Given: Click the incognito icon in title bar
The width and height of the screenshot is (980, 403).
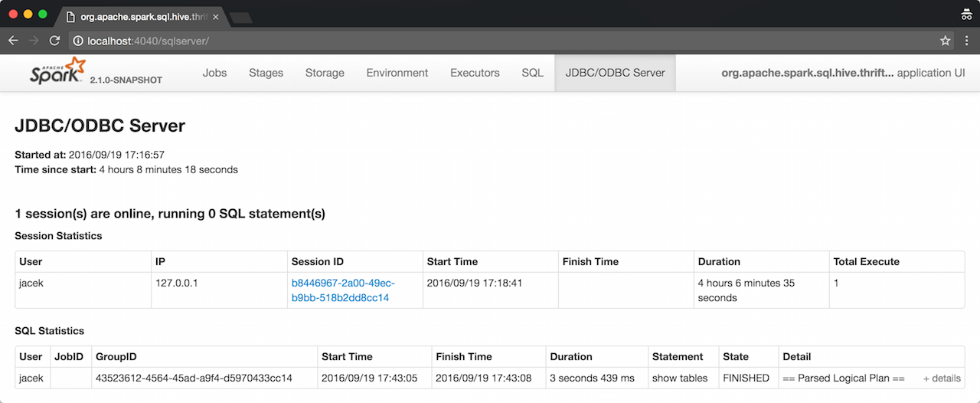Looking at the screenshot, I should coord(965,14).
